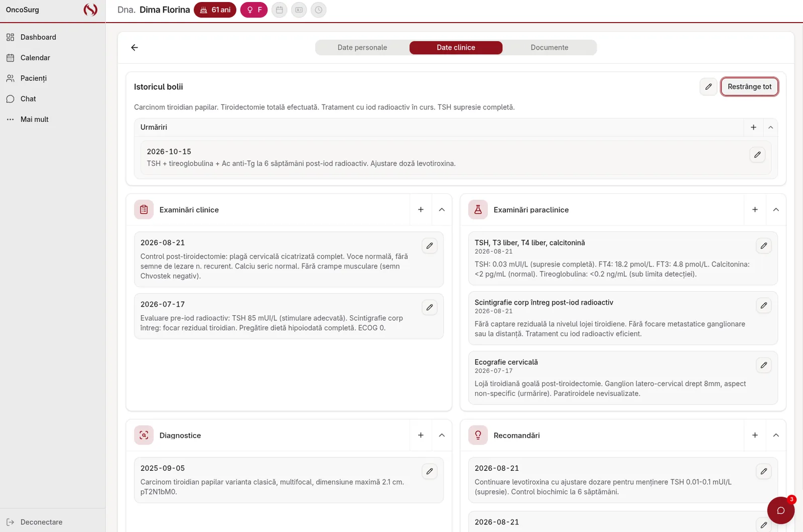Switch to Date personale tab
Viewport: 803px width, 532px height.
(x=362, y=48)
